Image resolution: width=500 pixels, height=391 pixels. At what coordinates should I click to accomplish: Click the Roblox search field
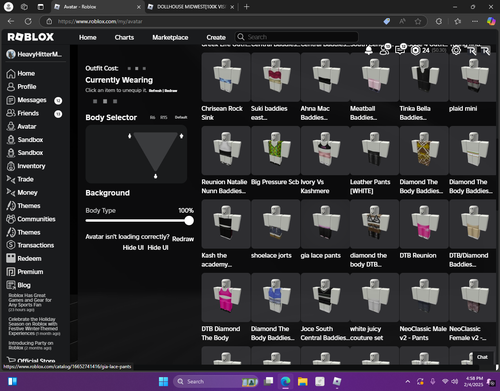pos(297,37)
